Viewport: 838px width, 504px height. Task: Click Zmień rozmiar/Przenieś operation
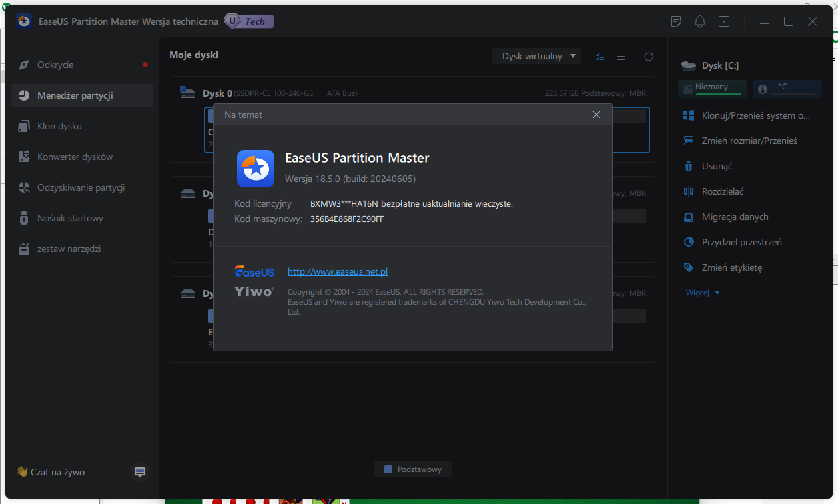pyautogui.click(x=749, y=141)
